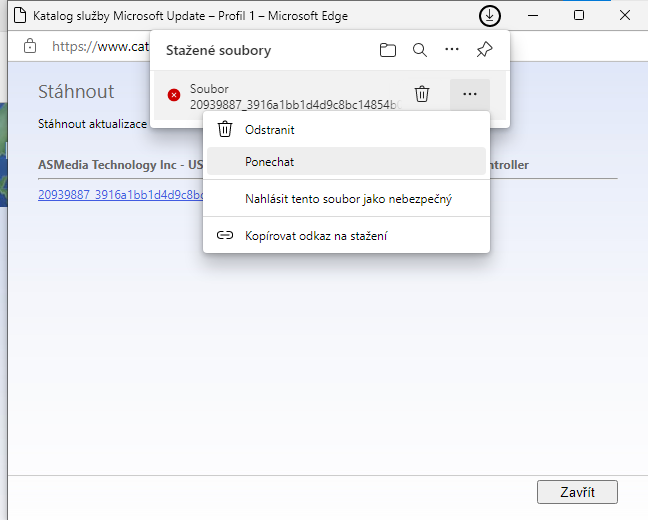Screen dimensions: 648x520
Task: Click the address bar URL field
Action: point(100,46)
